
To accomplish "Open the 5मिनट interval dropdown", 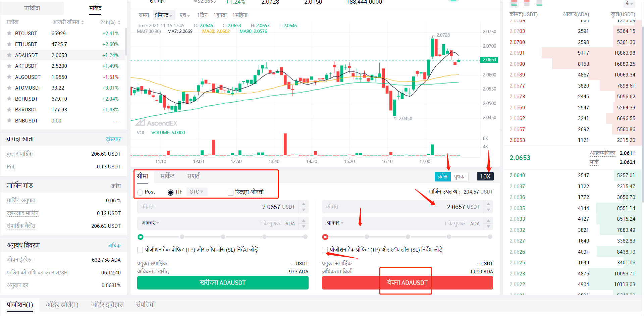I will (164, 15).
